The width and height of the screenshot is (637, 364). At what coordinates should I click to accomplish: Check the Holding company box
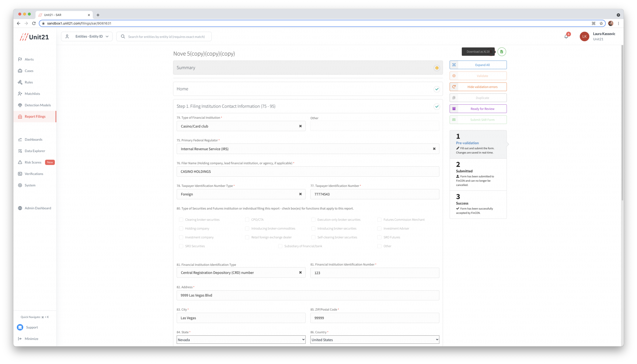181,228
